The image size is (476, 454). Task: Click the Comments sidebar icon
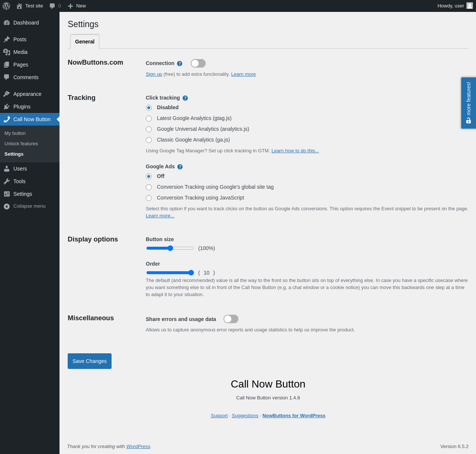click(7, 77)
